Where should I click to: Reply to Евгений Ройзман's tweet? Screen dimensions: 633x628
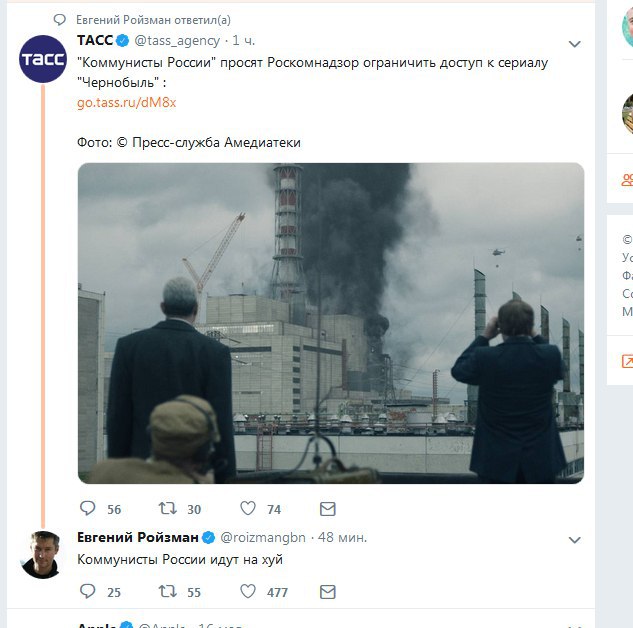click(x=88, y=591)
